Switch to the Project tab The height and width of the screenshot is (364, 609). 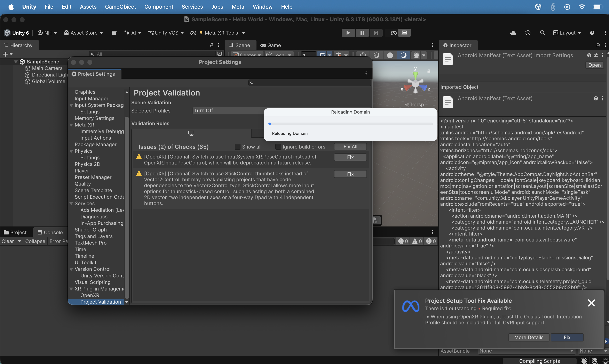click(15, 232)
